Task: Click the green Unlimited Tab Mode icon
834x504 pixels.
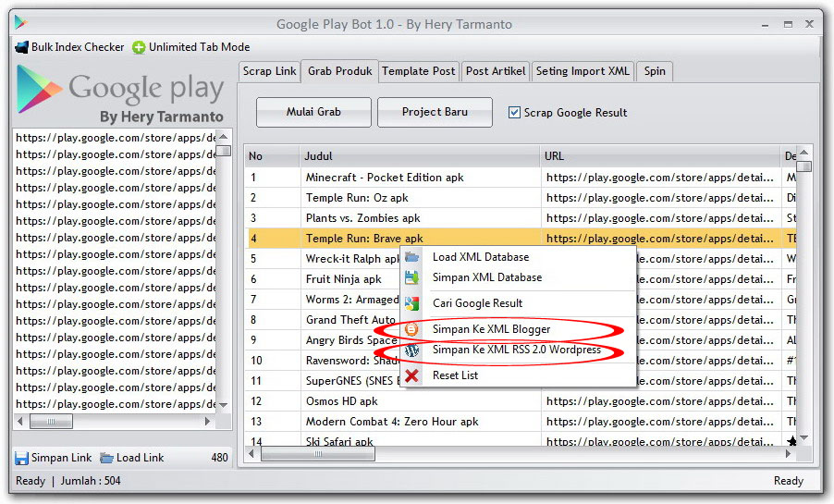Action: coord(139,47)
